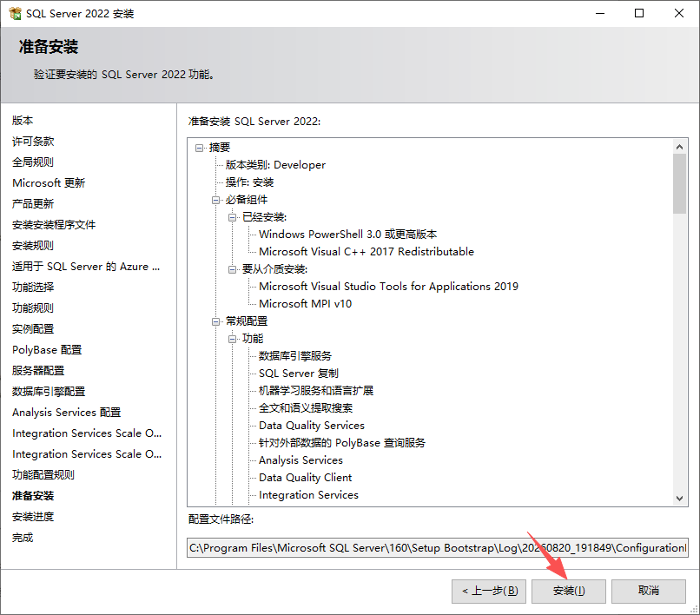Select 产品更新 step in sidebar

pos(33,203)
